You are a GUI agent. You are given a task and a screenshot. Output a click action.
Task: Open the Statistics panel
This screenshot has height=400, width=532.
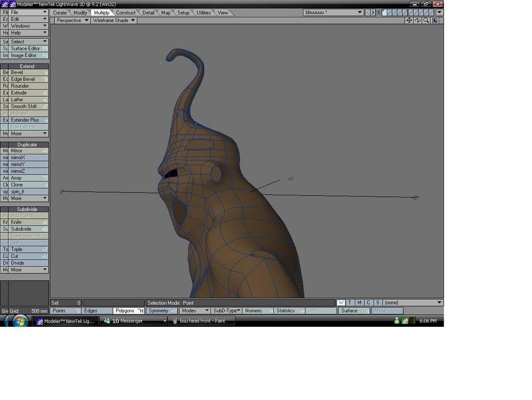click(x=290, y=311)
